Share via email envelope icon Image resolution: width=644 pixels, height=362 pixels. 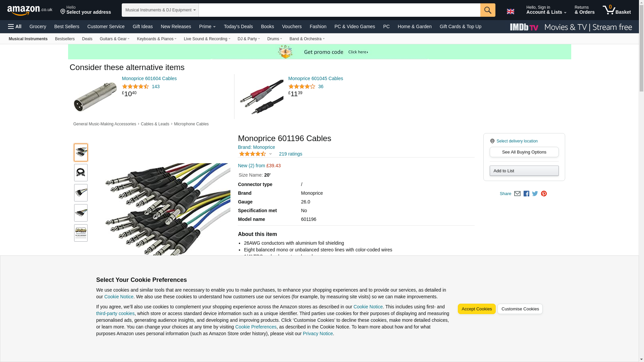coord(517,194)
